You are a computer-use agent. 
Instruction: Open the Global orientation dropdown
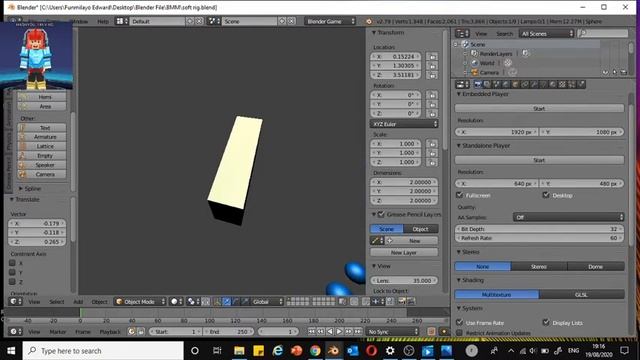pyautogui.click(x=267, y=302)
